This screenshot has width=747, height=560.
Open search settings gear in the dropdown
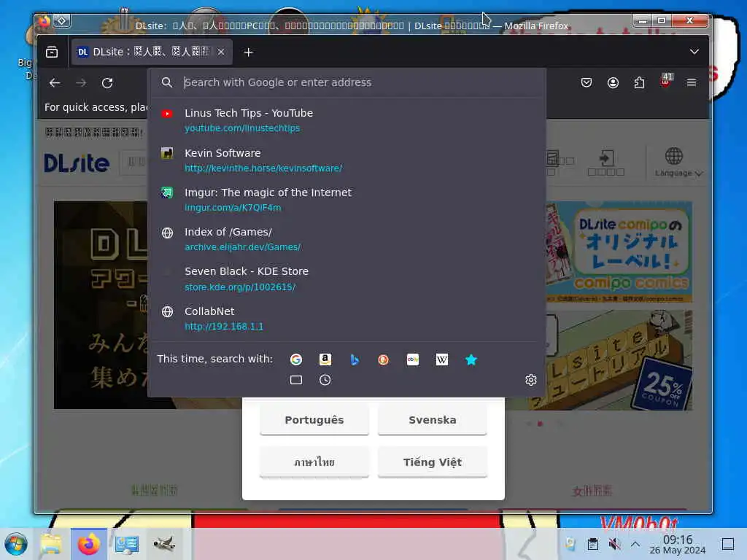pos(531,380)
